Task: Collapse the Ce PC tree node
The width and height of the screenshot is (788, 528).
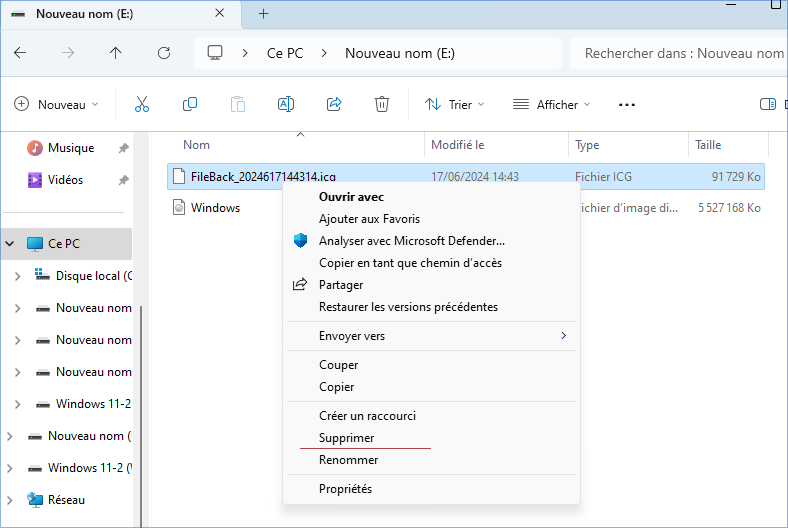Action: (11, 243)
